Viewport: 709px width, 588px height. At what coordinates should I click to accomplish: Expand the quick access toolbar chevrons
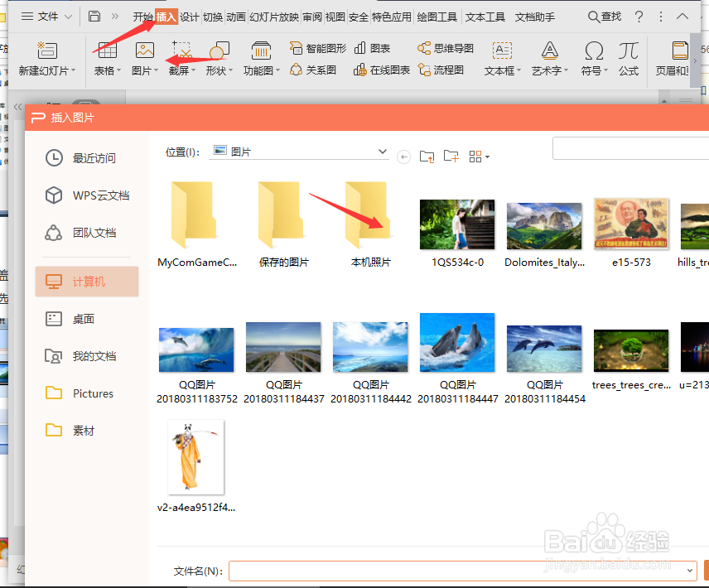pos(115,17)
